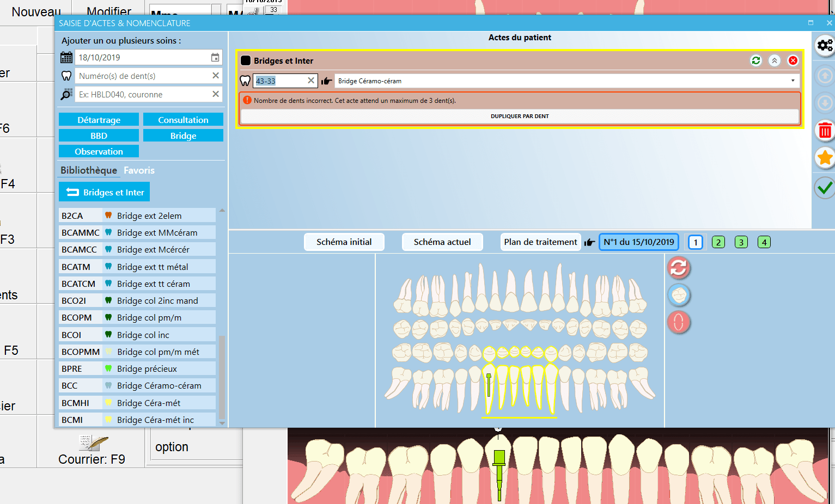Screen dimensions: 835x504
Task: Click the red dental arch icon
Action: [x=679, y=322]
